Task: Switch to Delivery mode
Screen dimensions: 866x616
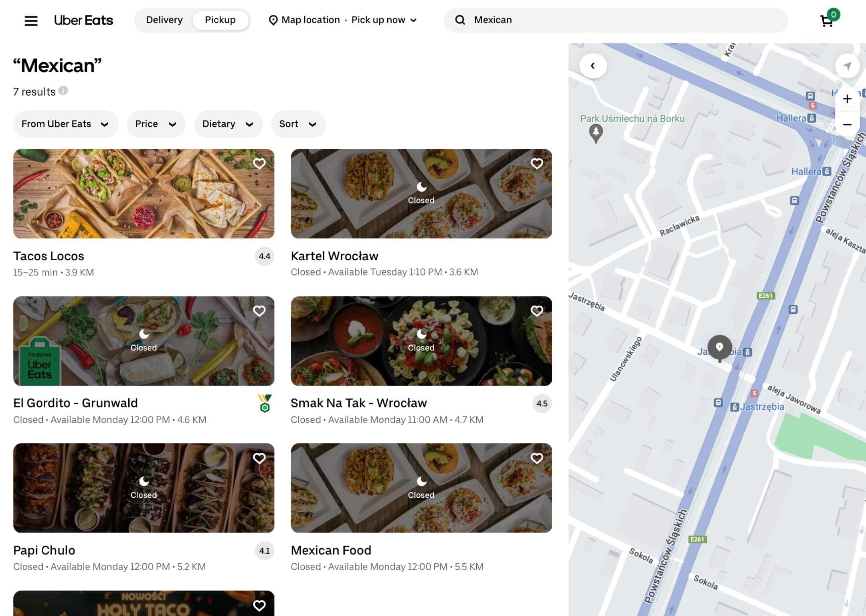Action: (164, 20)
